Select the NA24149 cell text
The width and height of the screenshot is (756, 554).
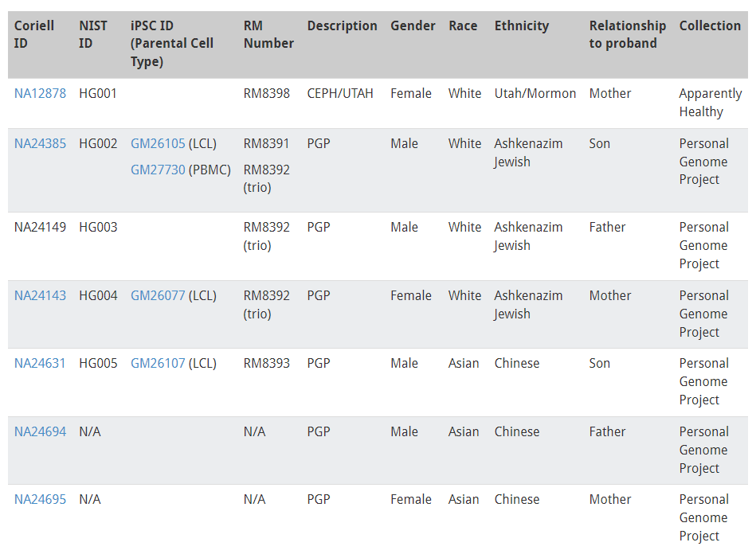(x=40, y=228)
